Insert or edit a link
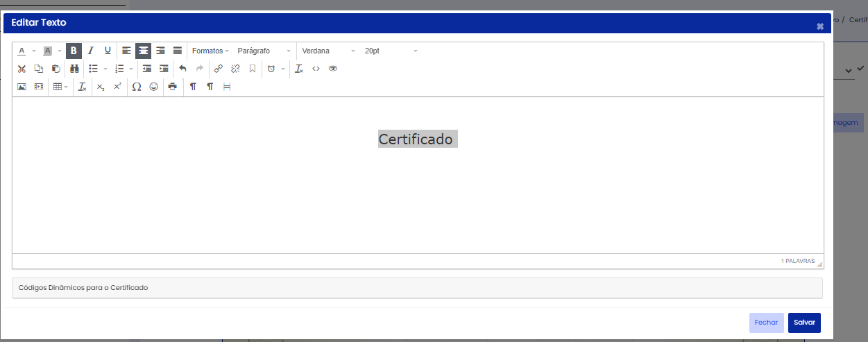The height and width of the screenshot is (342, 868). (218, 69)
